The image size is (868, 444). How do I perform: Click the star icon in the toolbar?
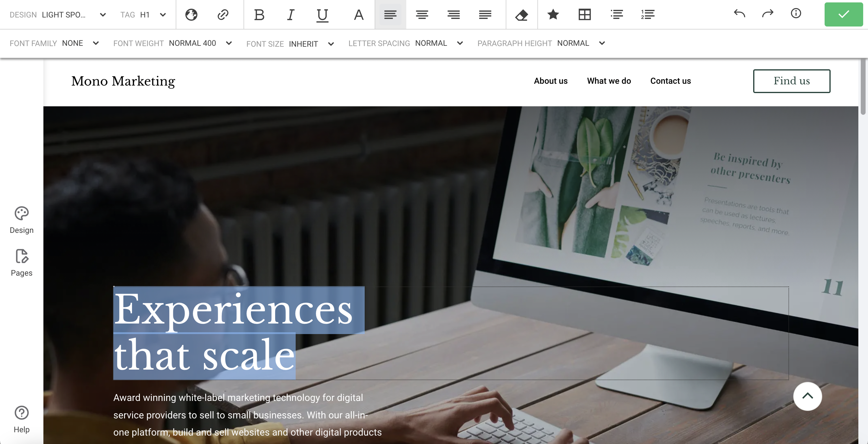pos(553,14)
